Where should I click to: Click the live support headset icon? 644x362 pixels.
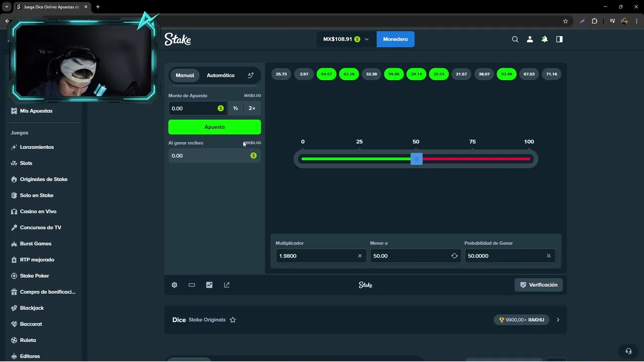tap(628, 351)
